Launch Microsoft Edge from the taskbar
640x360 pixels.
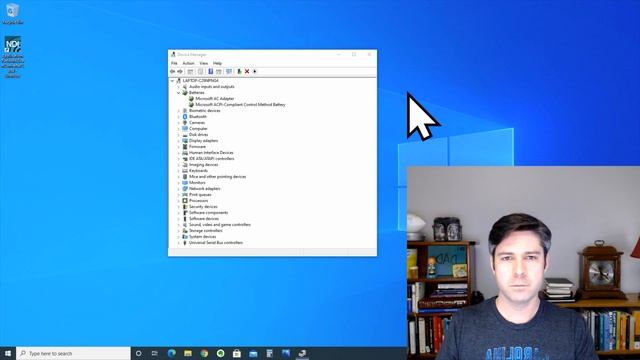coord(171,353)
